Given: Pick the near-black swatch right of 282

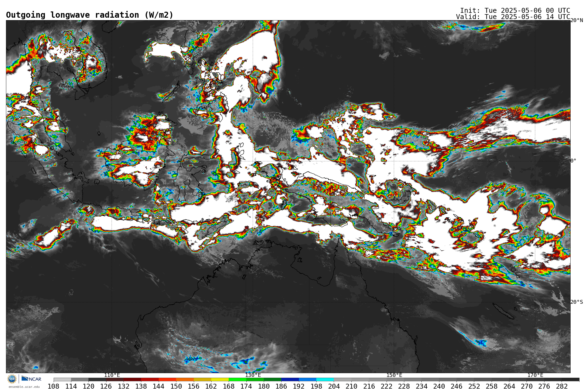Looking at the screenshot, I should click(x=571, y=379).
